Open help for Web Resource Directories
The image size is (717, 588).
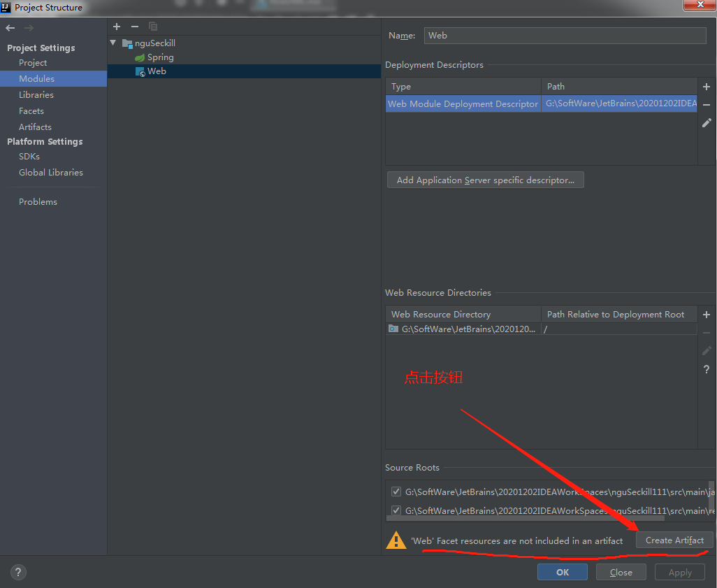point(707,369)
